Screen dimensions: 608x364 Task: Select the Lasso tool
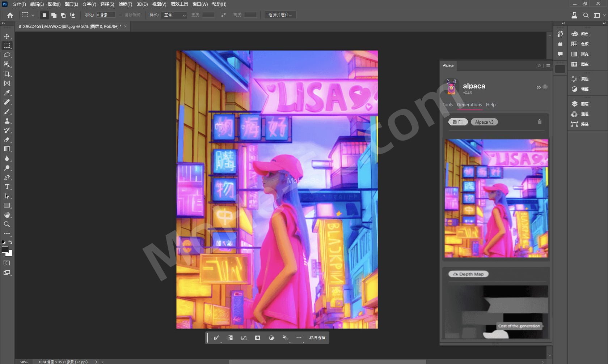click(7, 55)
